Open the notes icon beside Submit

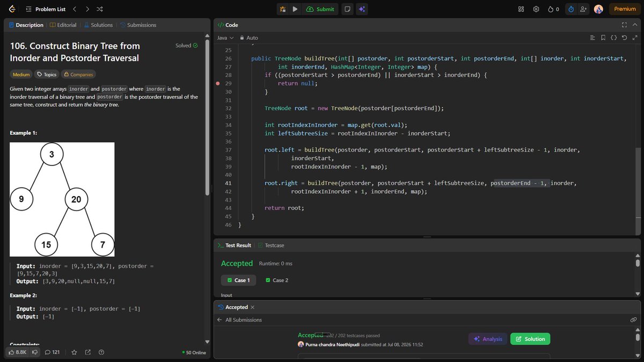347,9
